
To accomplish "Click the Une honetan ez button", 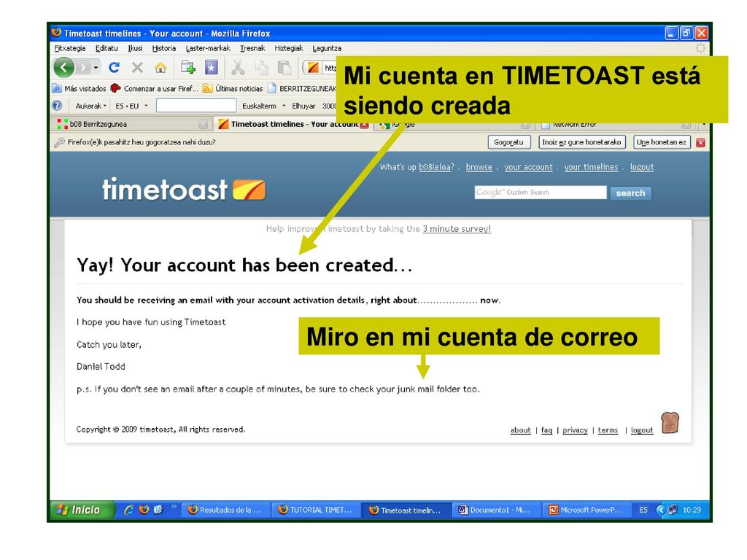I will (662, 142).
